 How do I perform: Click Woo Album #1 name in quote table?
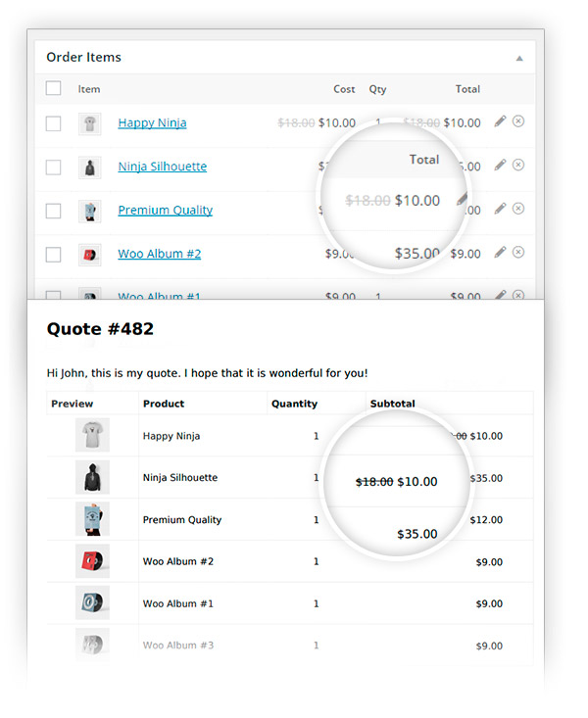[x=178, y=603]
